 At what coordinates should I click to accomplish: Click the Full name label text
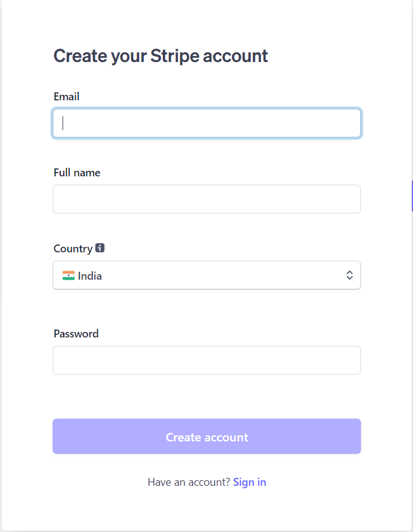(77, 173)
